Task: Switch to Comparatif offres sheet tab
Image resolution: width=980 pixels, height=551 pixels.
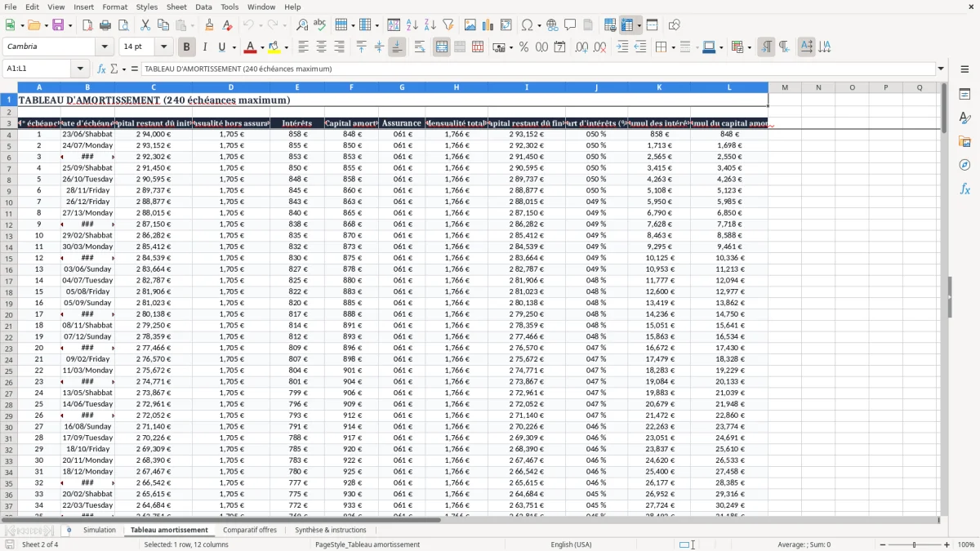Action: (250, 530)
